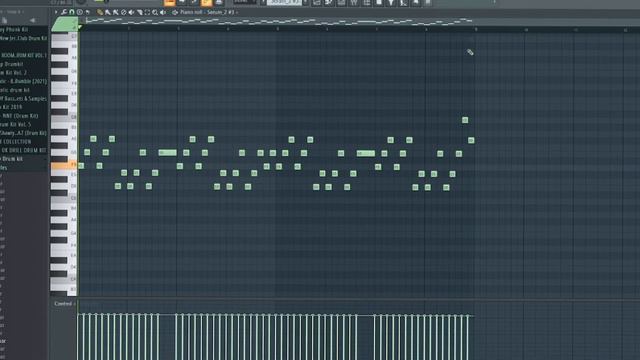The image size is (640, 360).
Task: Open the Control lane selector dropdown
Action: pyautogui.click(x=64, y=304)
